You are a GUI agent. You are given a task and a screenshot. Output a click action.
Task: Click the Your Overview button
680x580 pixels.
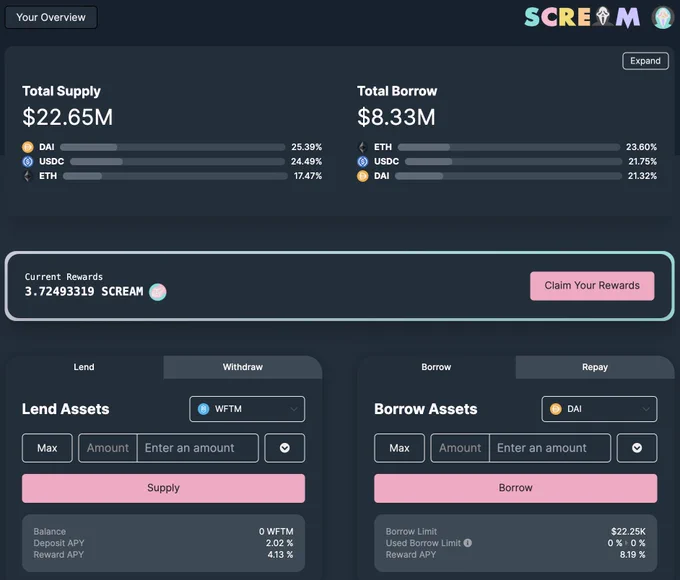(x=51, y=17)
